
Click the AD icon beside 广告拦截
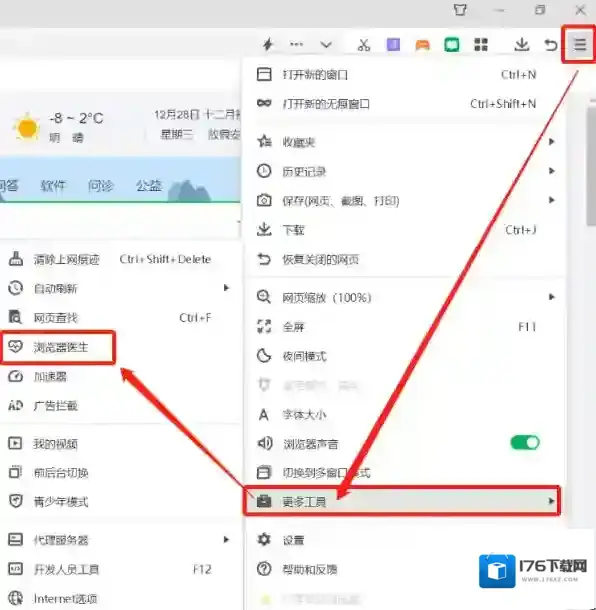click(x=16, y=405)
